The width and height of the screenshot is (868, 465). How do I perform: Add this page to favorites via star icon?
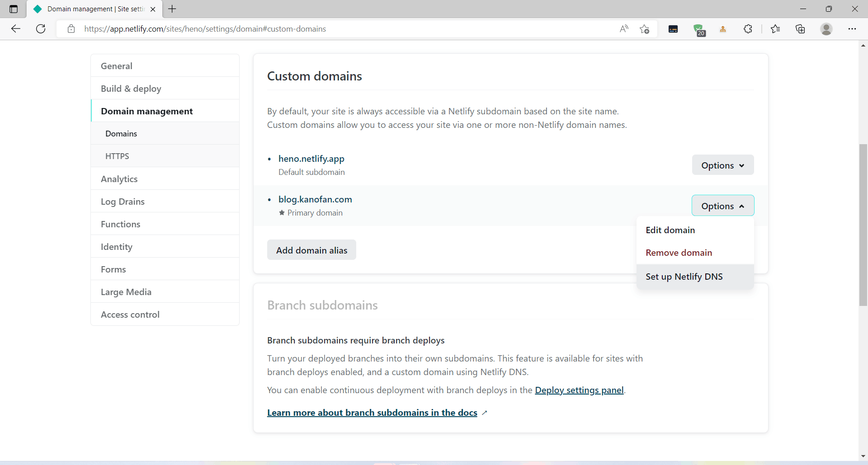(645, 28)
